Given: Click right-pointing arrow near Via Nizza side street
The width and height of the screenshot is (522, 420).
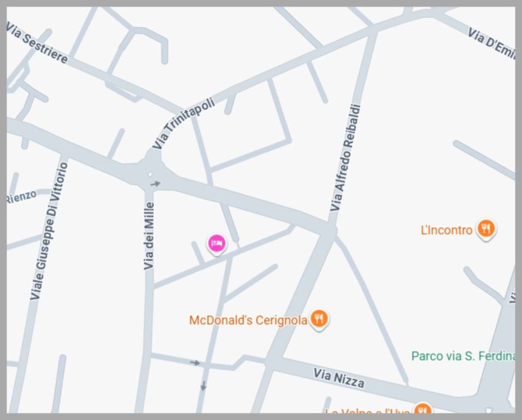Looking at the screenshot, I should pyautogui.click(x=195, y=363).
